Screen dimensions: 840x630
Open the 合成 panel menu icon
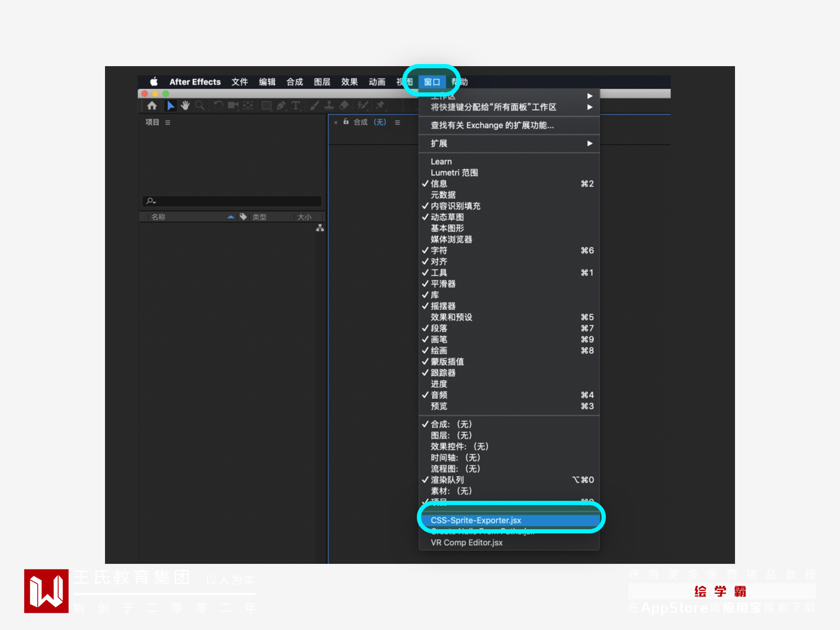click(397, 122)
